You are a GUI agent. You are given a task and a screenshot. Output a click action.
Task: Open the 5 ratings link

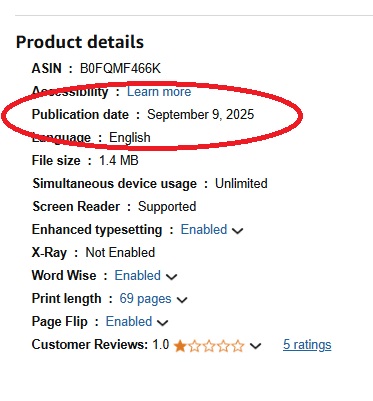[x=307, y=345]
